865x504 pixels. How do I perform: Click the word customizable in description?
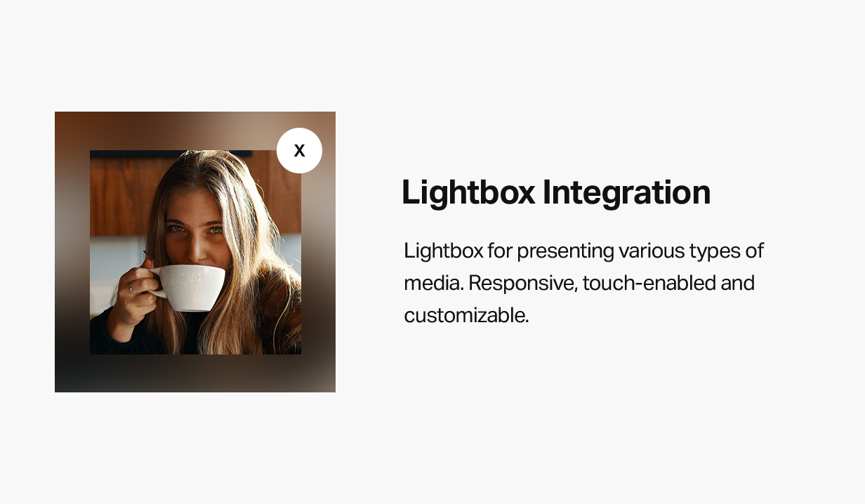465,315
